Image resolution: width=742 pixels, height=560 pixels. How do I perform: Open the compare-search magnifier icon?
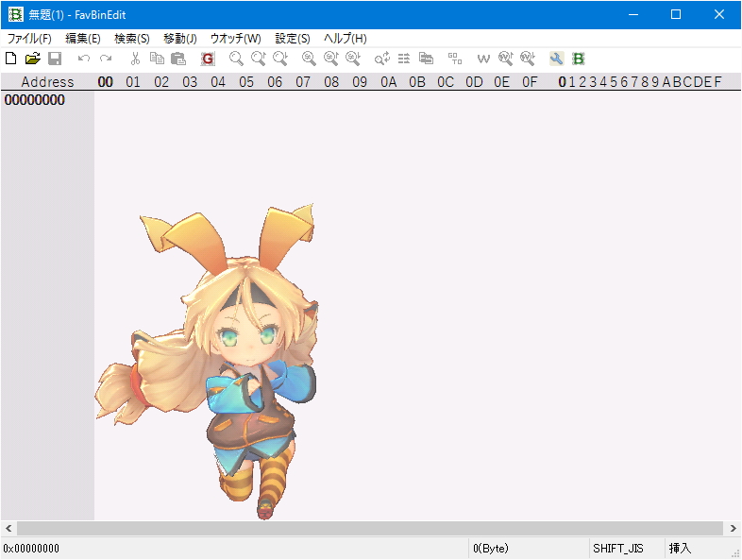[309, 59]
